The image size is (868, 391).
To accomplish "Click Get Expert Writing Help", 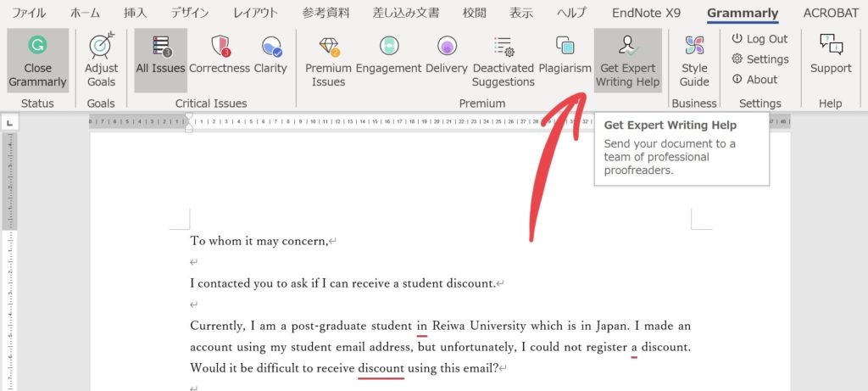I will coord(628,60).
